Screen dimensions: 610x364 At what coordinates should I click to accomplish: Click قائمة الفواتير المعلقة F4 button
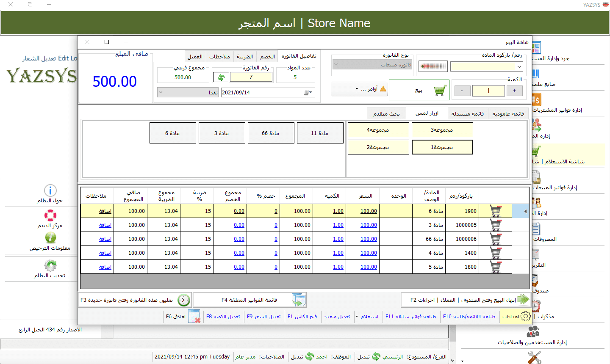[x=250, y=300]
